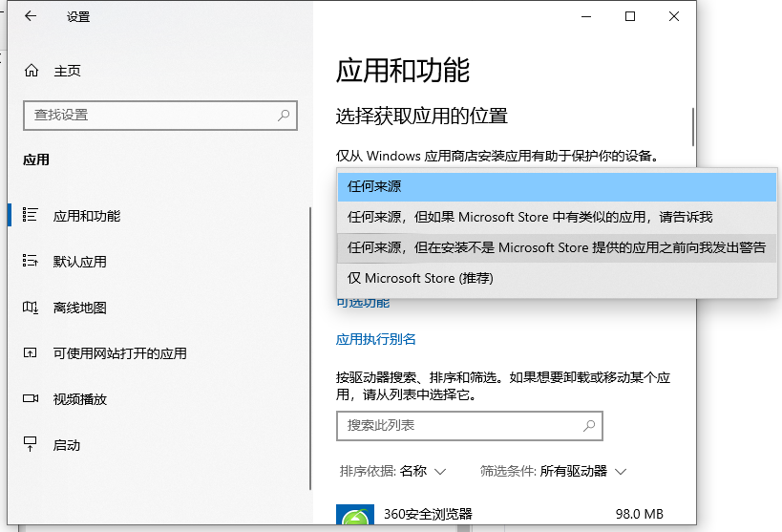Open the Home (主页) icon
The height and width of the screenshot is (532, 782).
click(x=32, y=71)
